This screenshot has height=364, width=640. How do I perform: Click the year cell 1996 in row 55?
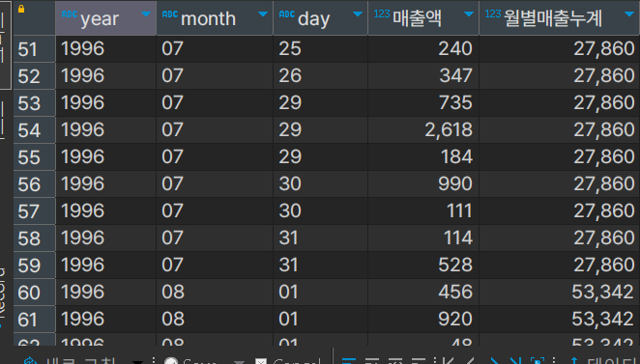pyautogui.click(x=105, y=157)
